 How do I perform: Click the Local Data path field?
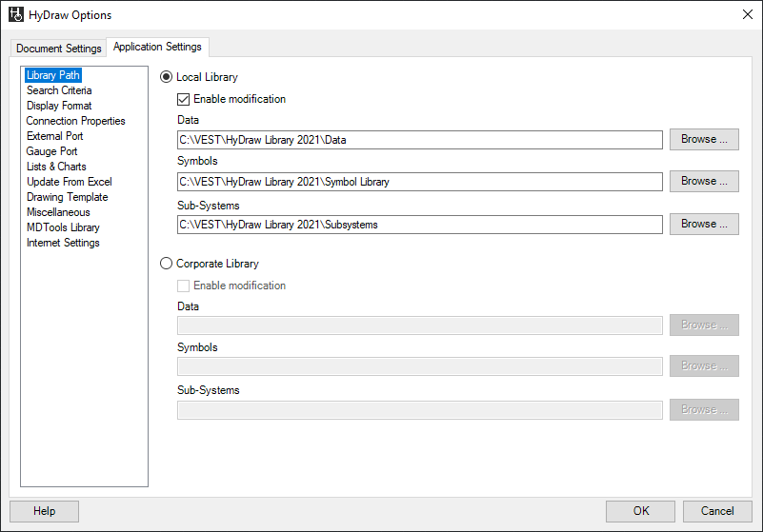(419, 140)
